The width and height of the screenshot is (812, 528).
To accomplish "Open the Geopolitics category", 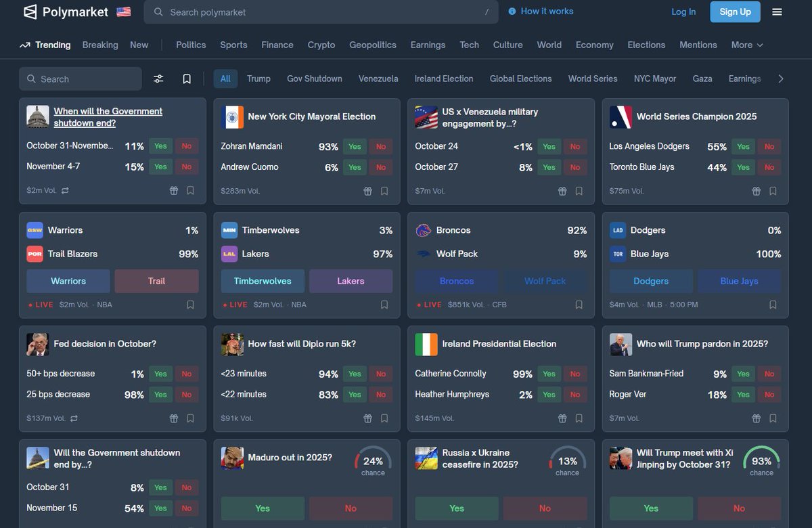I will click(x=373, y=45).
